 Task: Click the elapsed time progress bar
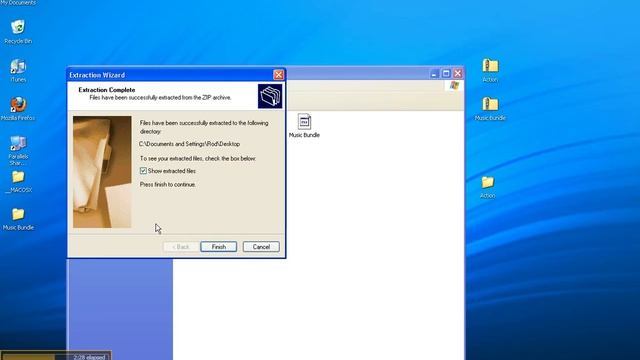coord(56,356)
